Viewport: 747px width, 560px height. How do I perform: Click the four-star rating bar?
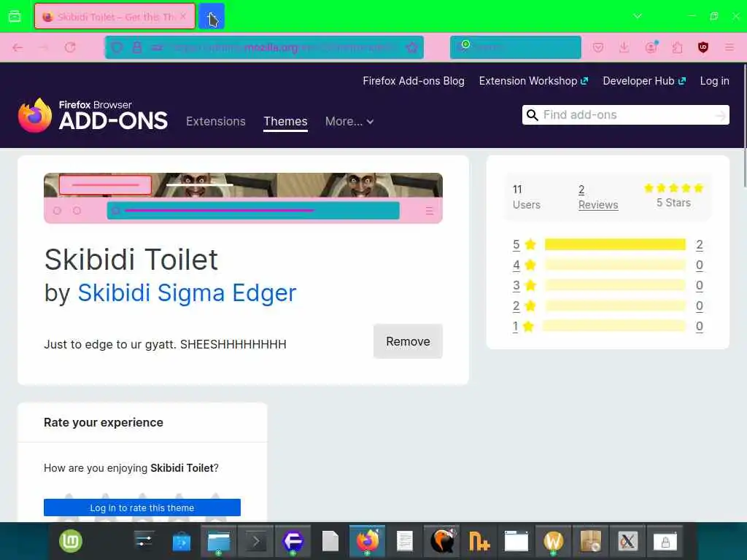(615, 265)
